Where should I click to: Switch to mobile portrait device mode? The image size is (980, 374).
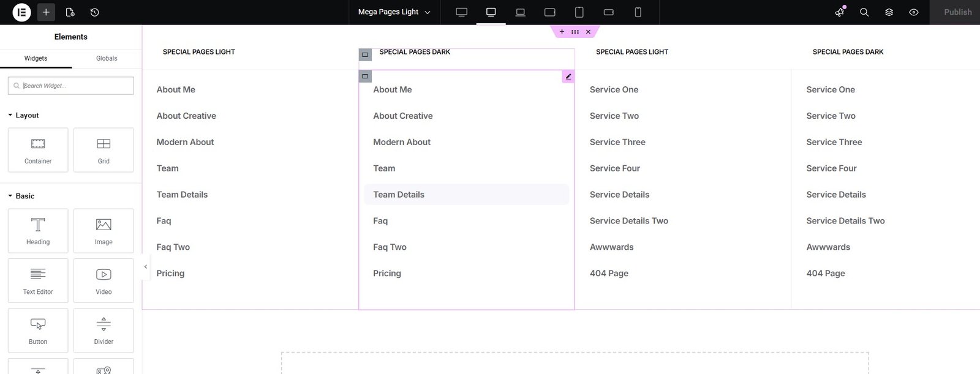coord(638,12)
